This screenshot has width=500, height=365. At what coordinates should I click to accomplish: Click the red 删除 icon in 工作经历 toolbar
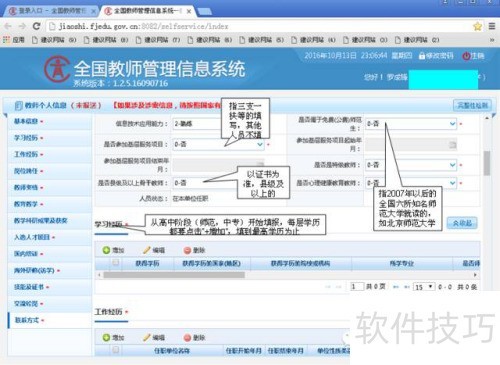187,338
